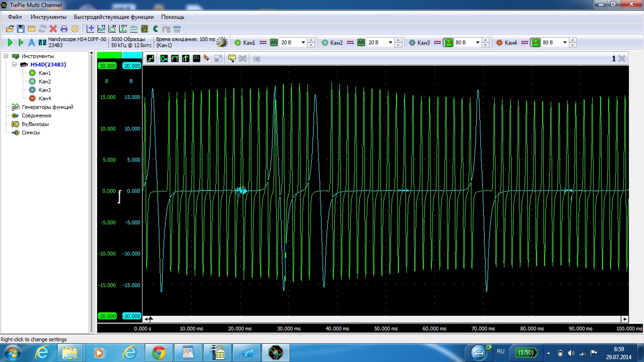This screenshot has width=644, height=362.
Task: Click the red X delete icon
Action: pyautogui.click(x=53, y=29)
